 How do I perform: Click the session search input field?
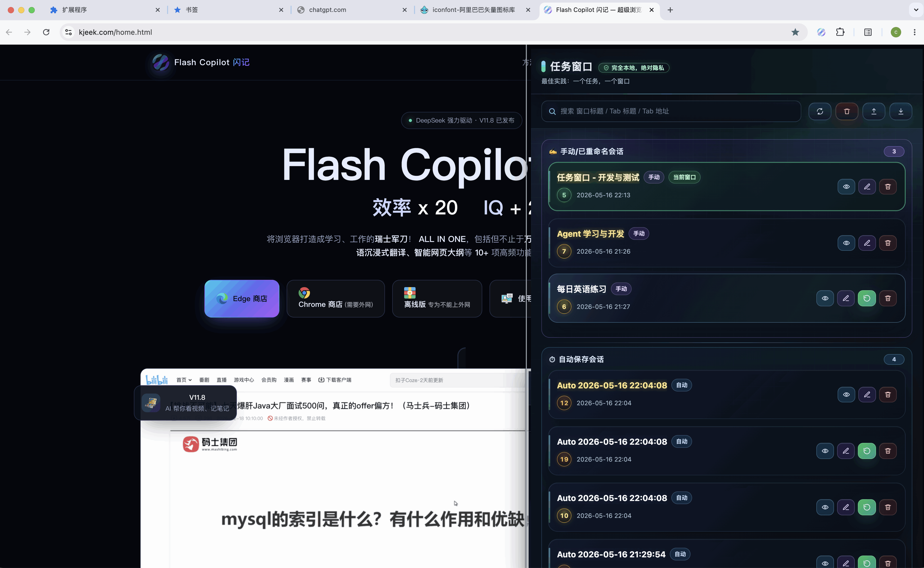[671, 111]
